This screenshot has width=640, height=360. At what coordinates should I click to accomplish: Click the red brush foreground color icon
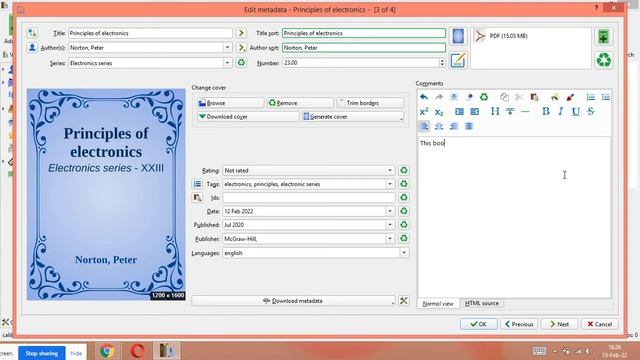[x=570, y=97]
